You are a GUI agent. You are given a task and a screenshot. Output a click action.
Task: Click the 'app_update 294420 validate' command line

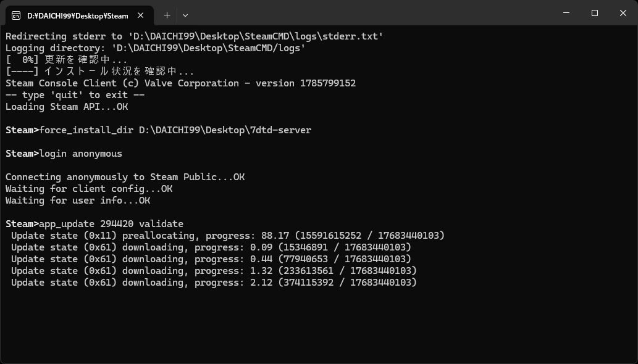94,224
